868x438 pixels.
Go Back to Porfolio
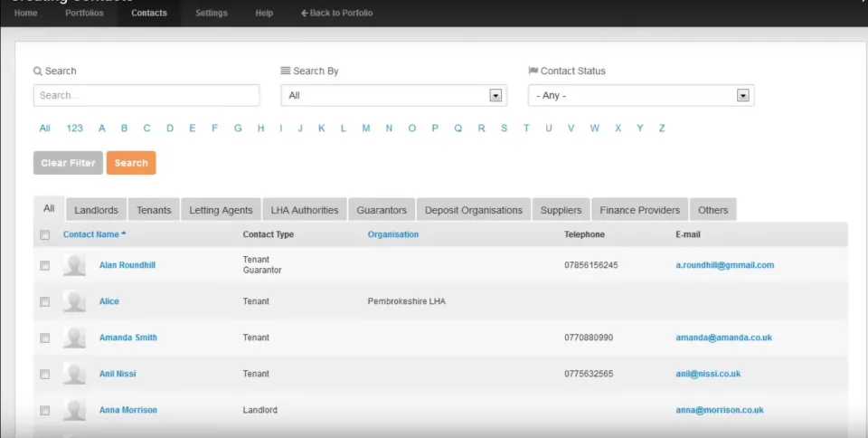click(x=336, y=13)
